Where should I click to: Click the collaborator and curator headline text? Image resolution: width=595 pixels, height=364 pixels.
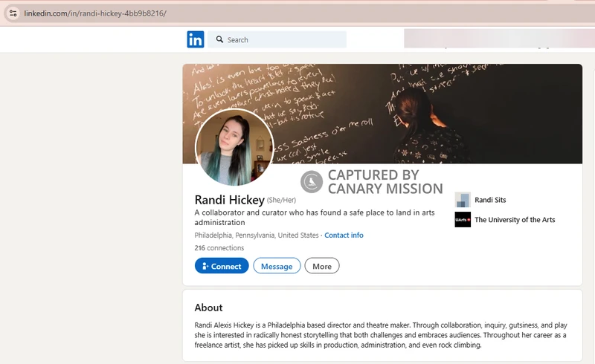point(315,217)
